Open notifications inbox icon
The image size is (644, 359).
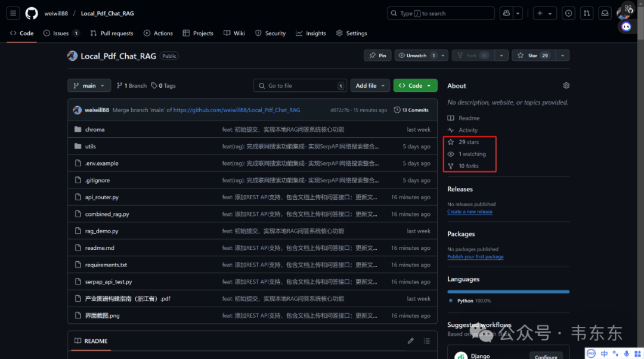605,13
